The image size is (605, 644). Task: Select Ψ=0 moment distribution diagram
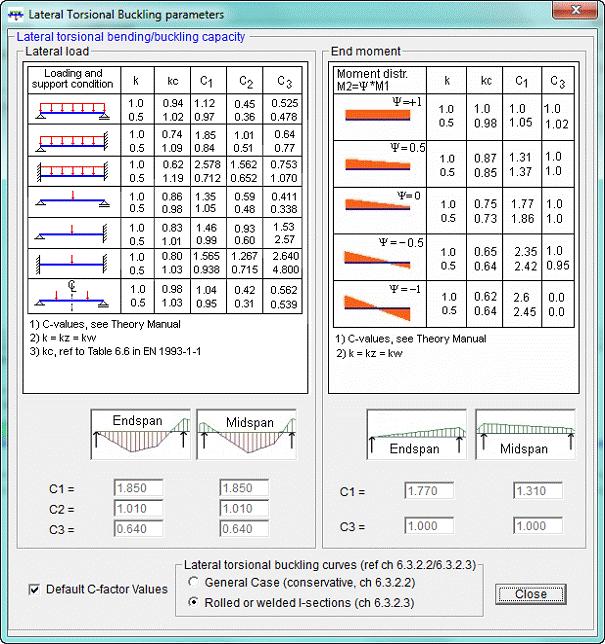click(x=377, y=204)
